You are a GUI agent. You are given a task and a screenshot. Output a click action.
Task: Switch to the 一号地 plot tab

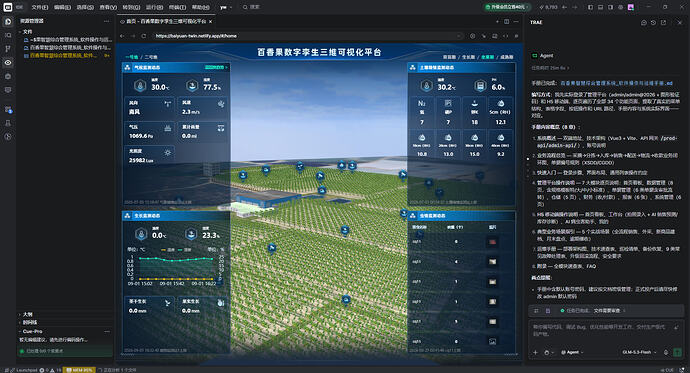click(132, 57)
